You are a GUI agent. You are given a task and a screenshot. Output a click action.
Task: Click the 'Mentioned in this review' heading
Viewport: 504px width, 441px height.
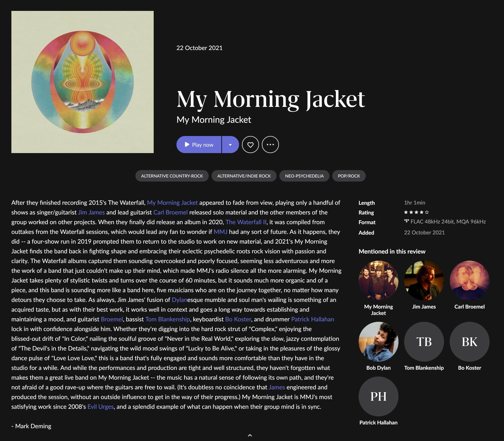click(x=392, y=251)
